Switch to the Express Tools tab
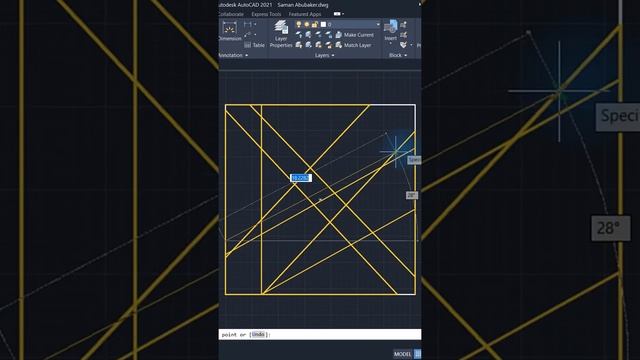 [266, 14]
